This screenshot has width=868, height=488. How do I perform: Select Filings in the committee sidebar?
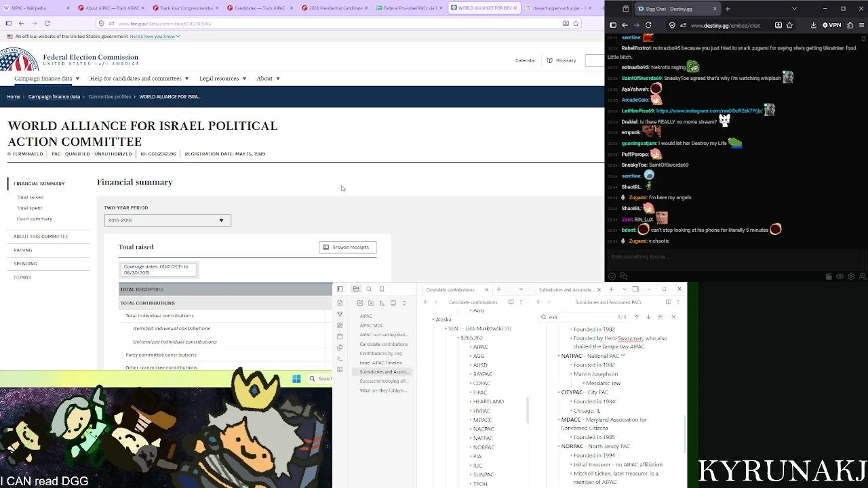point(22,277)
